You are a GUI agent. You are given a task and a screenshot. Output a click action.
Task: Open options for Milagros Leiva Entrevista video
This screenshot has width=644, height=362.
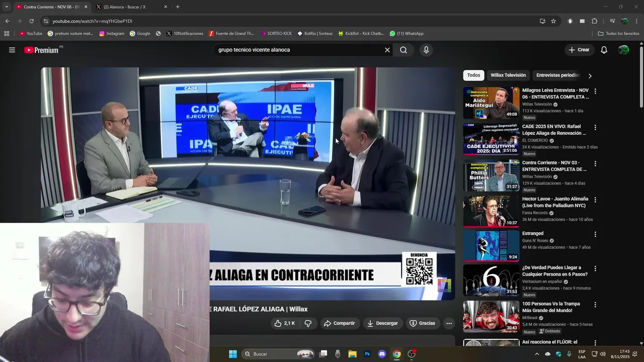pyautogui.click(x=595, y=92)
